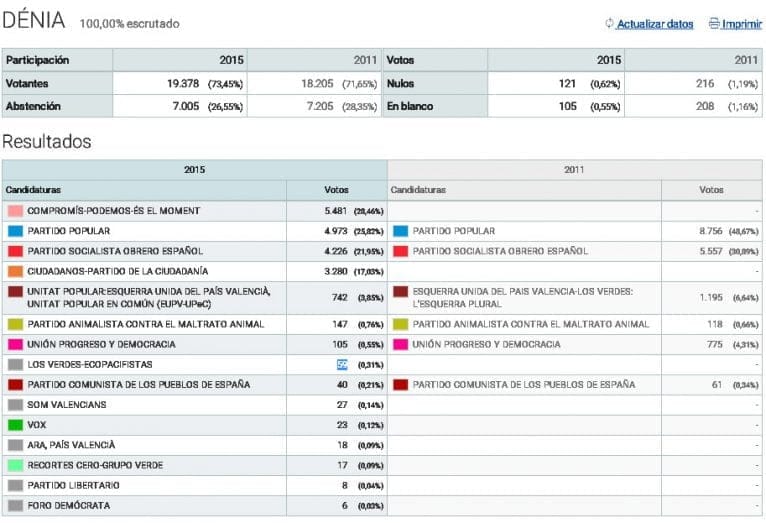Click the red swatch of 2011 PSOE

tap(401, 251)
